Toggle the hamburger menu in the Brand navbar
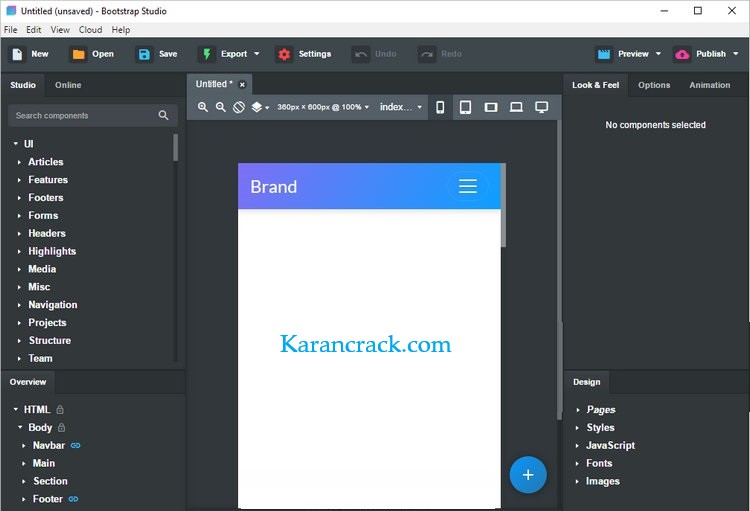 pyautogui.click(x=468, y=186)
